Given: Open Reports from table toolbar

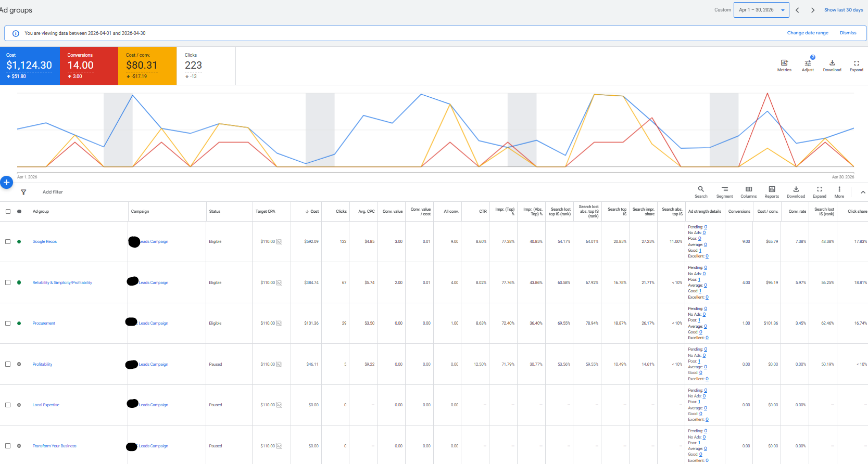Looking at the screenshot, I should (772, 192).
